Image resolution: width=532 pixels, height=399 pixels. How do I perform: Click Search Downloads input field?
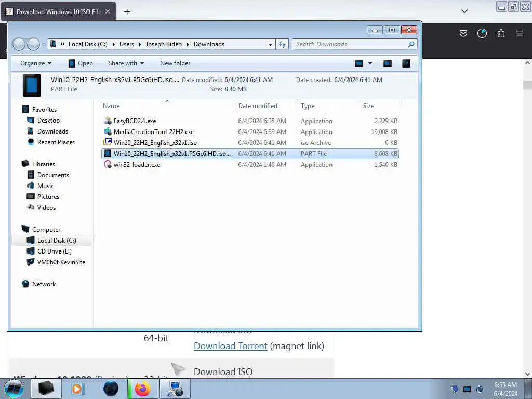pyautogui.click(x=351, y=44)
